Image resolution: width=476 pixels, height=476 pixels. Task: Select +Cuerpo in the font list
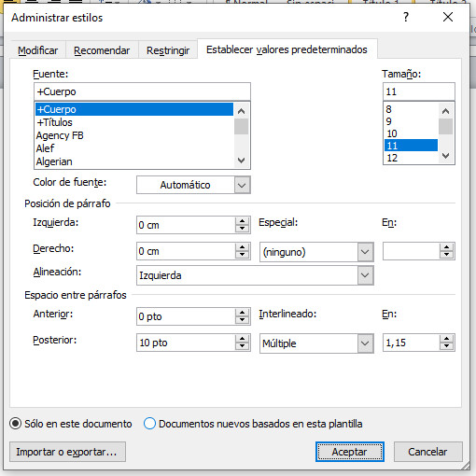tap(134, 109)
